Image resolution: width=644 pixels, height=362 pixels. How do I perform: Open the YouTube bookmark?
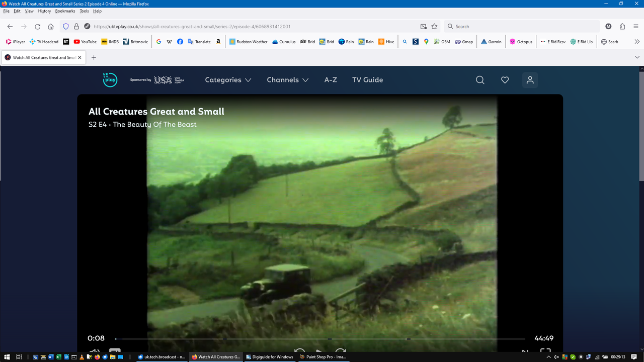pos(85,42)
